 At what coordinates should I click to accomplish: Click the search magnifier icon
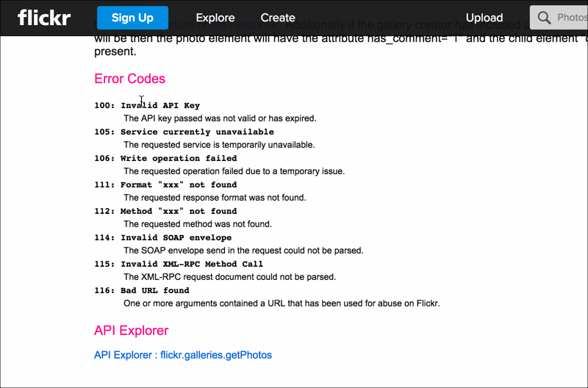pyautogui.click(x=545, y=18)
